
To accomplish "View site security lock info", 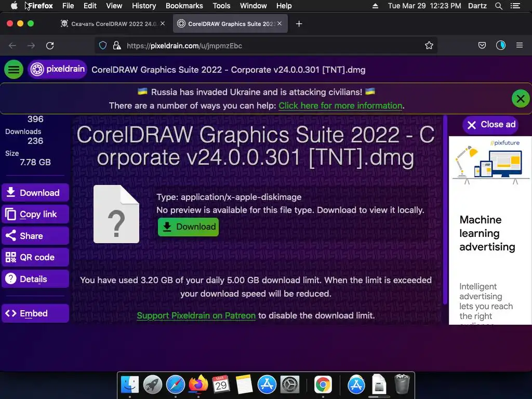I will [x=117, y=46].
